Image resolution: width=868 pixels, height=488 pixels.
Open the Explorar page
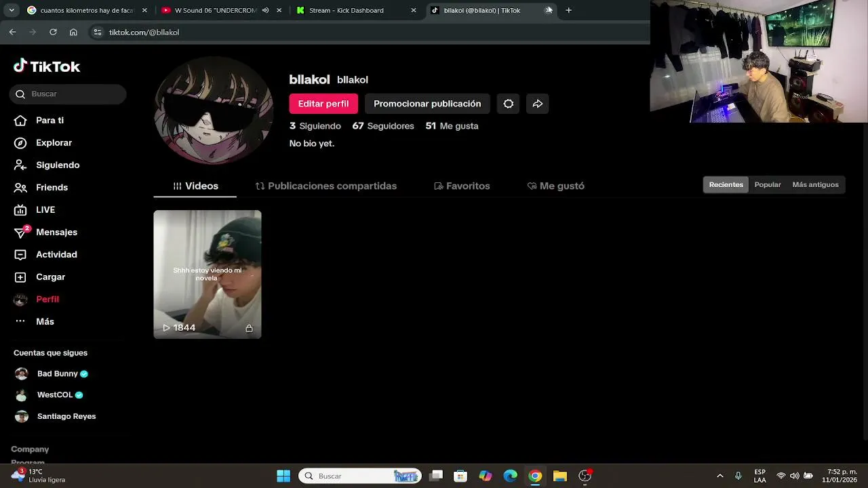[43, 142]
